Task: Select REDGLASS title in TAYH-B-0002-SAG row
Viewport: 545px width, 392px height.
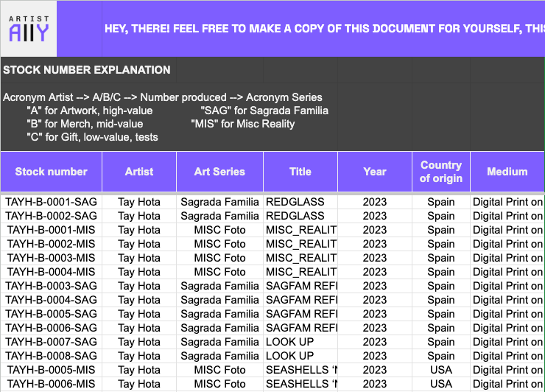Action: [300, 216]
